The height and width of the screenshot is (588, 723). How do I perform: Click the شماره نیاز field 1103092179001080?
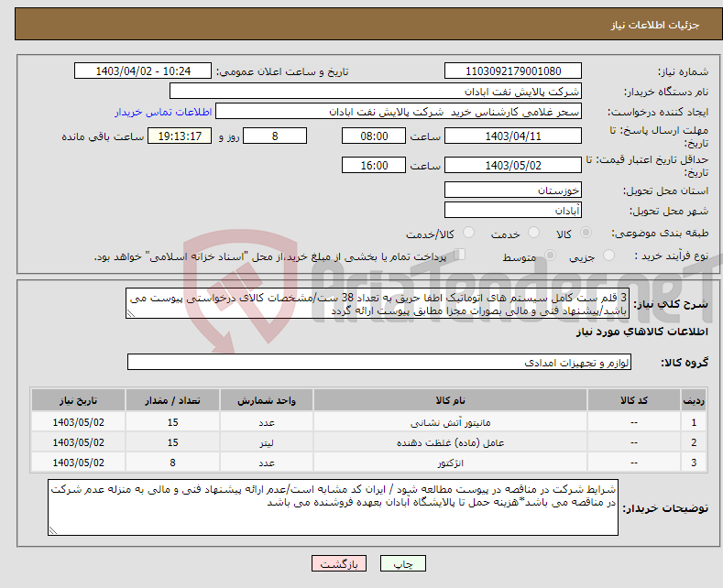coord(513,71)
